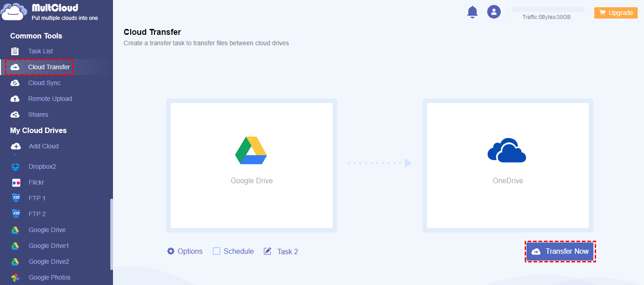Open FTP 1 drive
Image resolution: width=644 pixels, height=285 pixels.
tap(37, 198)
